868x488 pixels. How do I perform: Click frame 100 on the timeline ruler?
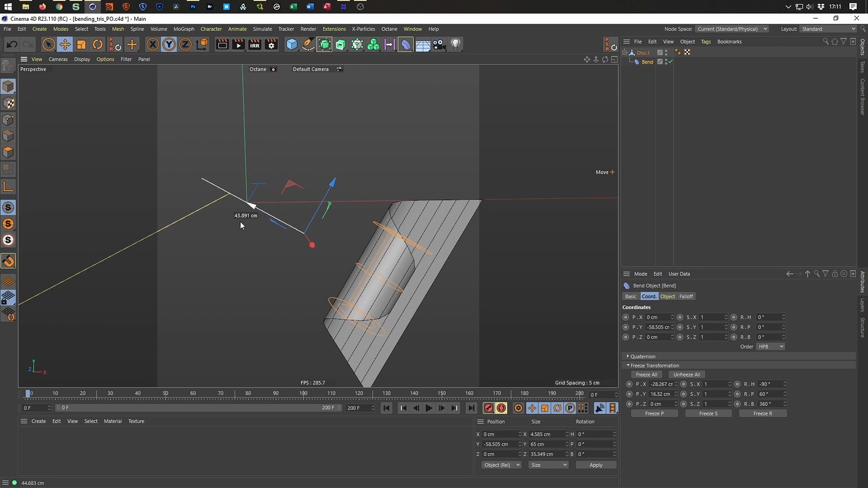pyautogui.click(x=303, y=394)
